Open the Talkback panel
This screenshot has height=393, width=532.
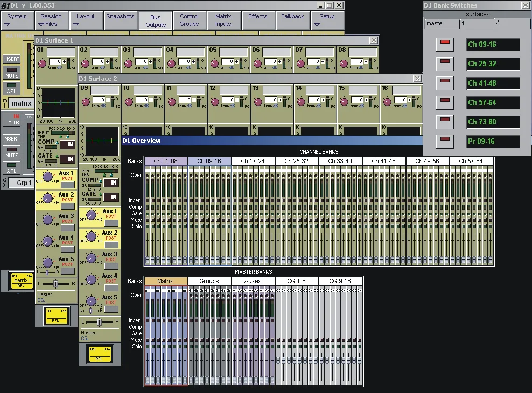[x=292, y=20]
